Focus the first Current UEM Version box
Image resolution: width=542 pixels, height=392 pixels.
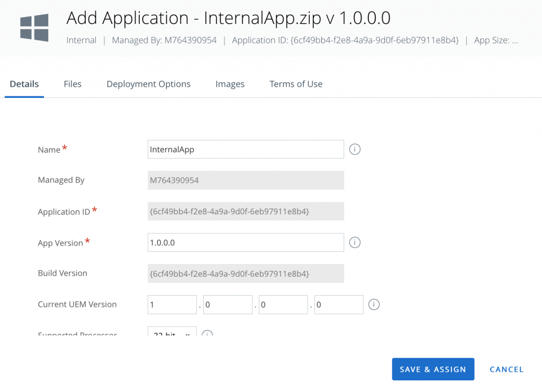pos(172,305)
